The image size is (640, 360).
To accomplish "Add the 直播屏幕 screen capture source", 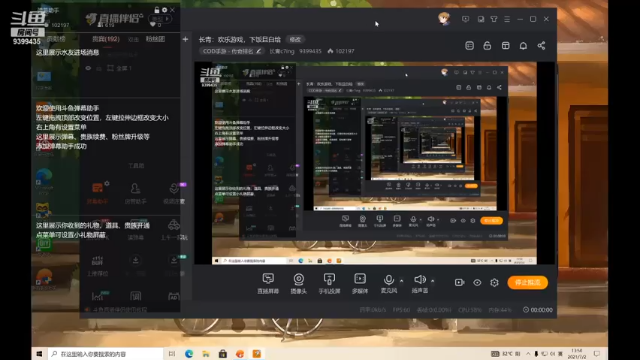I will tap(268, 283).
